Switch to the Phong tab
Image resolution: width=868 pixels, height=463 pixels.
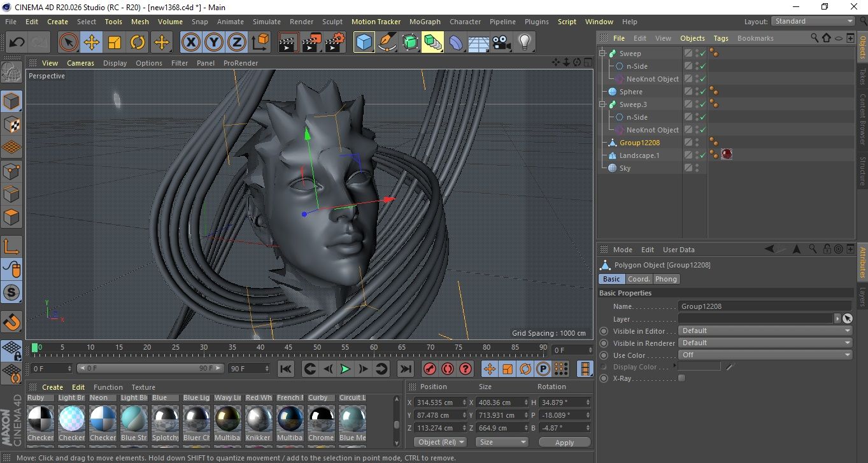click(666, 279)
